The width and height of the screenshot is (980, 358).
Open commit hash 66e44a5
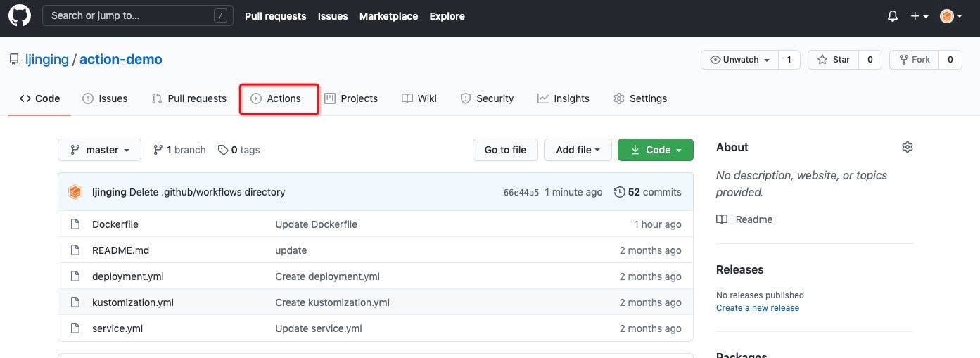pos(521,192)
